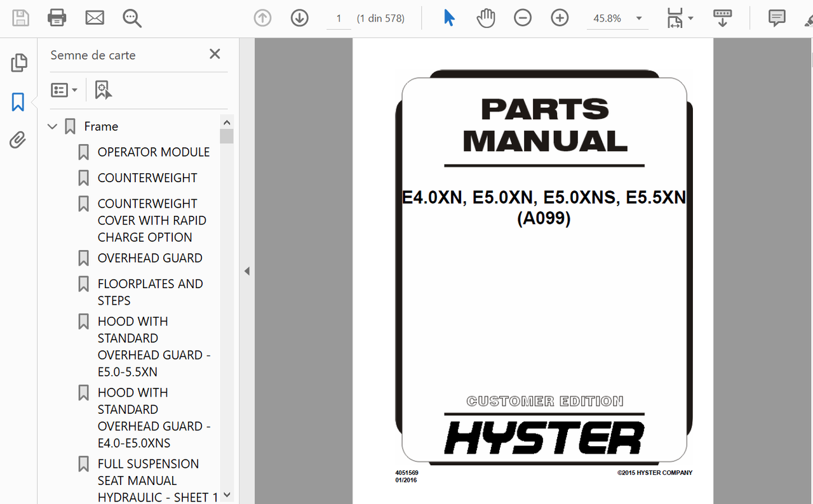The width and height of the screenshot is (813, 504).
Task: Click the ©2015 HYSTER COMPANY text
Action: click(x=654, y=473)
